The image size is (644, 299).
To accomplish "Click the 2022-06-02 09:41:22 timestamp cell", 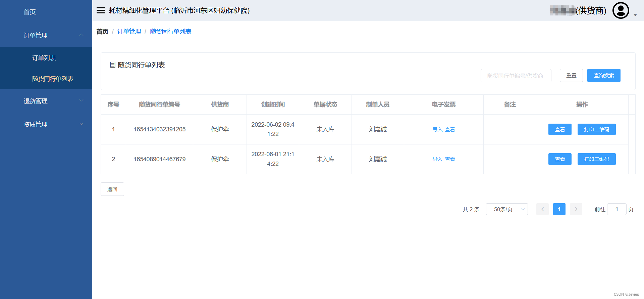I will coord(273,129).
